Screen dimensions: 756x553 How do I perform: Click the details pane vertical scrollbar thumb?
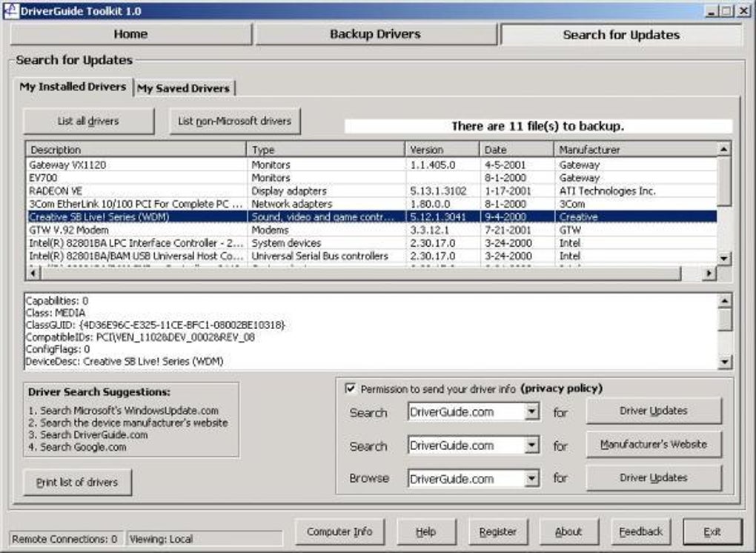point(724,319)
